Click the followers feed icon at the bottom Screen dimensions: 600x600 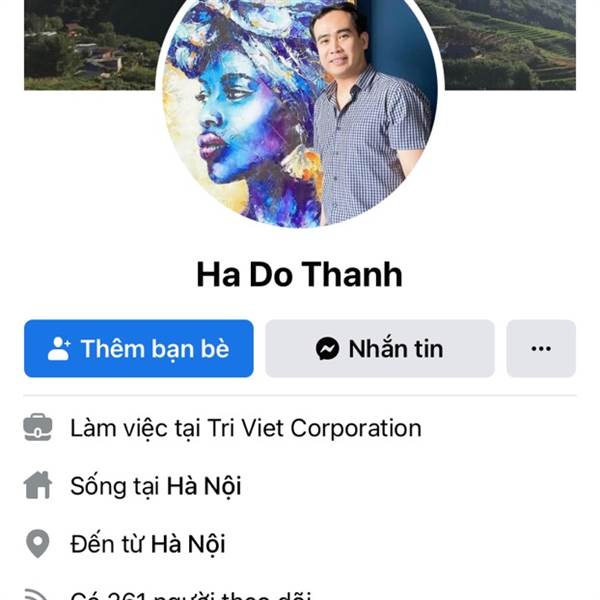coord(36,594)
